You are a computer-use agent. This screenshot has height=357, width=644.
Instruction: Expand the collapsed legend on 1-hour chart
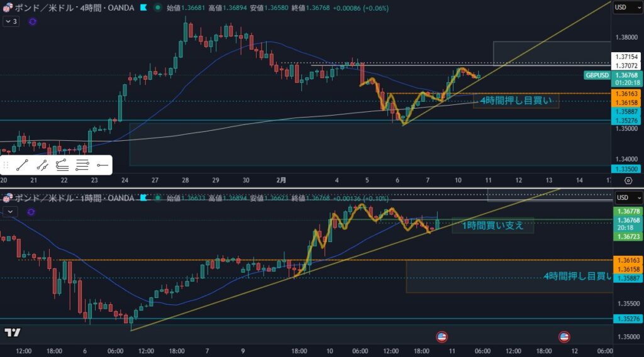11,212
